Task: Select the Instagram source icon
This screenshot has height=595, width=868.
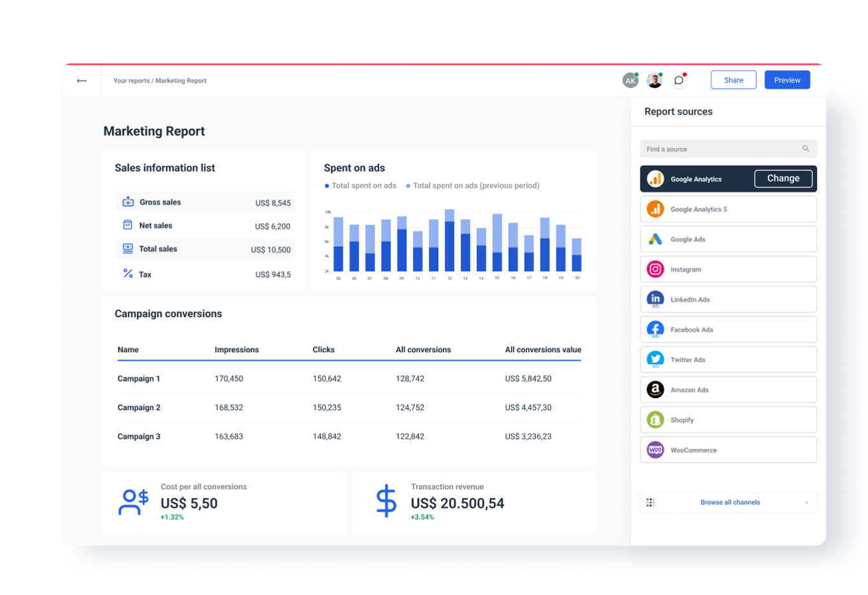Action: pos(655,269)
